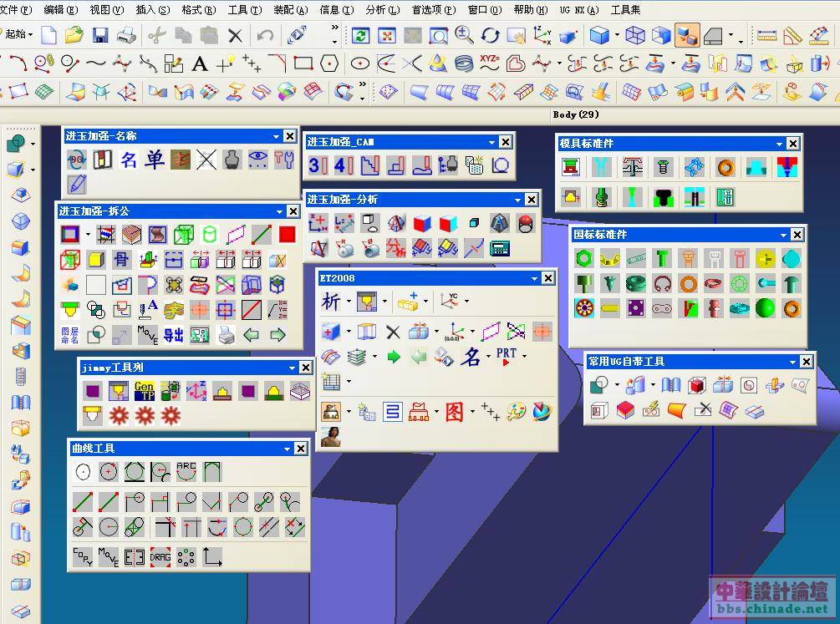Image resolution: width=840 pixels, height=624 pixels.
Task: Click the ARC icon in 曲线工具
Action: pos(186,471)
